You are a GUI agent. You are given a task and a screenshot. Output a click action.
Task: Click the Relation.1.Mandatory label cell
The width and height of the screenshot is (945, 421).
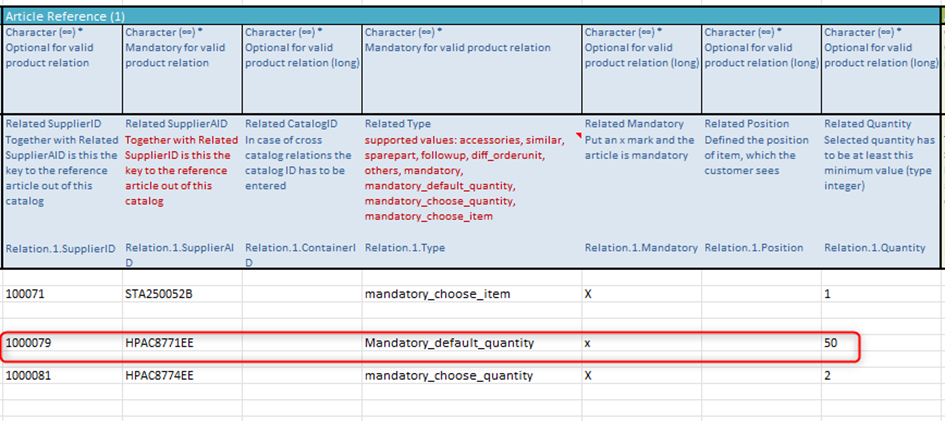tap(639, 248)
